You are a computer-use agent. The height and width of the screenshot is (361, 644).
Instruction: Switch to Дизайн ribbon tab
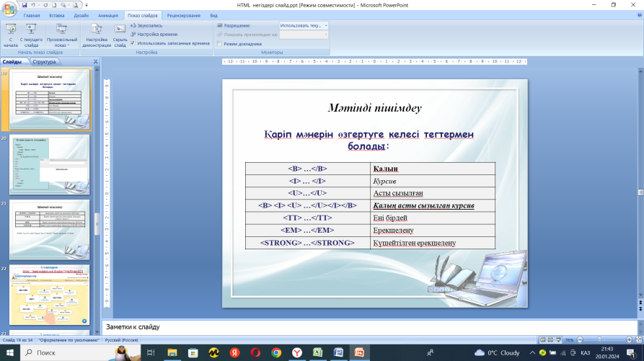(81, 16)
